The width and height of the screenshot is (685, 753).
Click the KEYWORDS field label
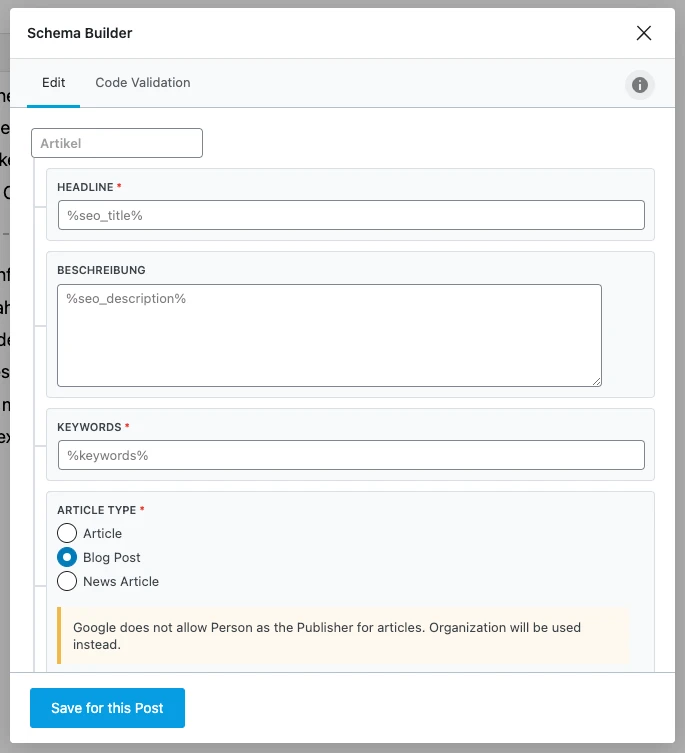[89, 427]
